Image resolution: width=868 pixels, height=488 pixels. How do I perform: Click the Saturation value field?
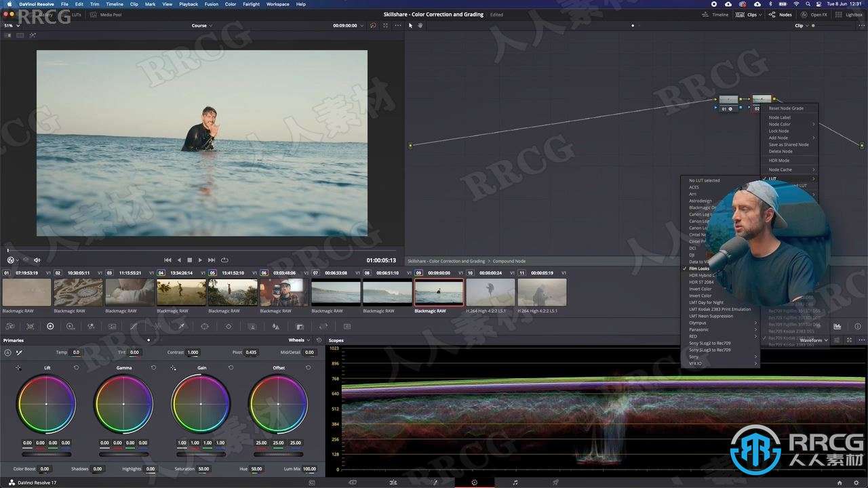(203, 469)
